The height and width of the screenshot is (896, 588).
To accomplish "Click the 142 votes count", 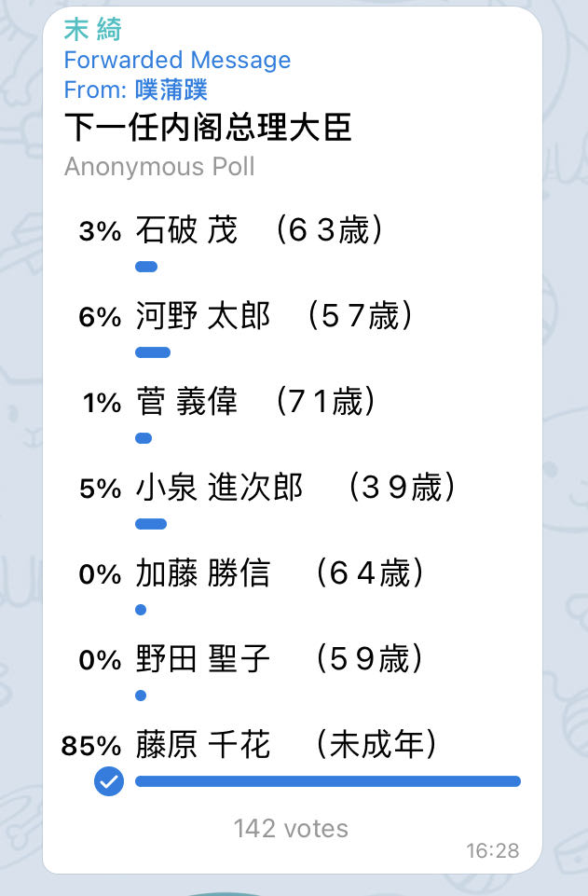I will [291, 828].
